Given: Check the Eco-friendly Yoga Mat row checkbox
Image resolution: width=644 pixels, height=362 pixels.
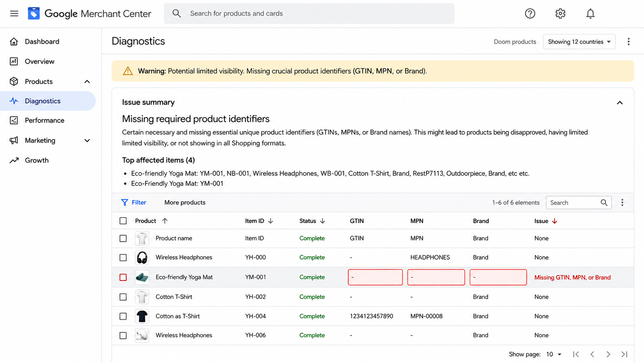Looking at the screenshot, I should (x=123, y=277).
